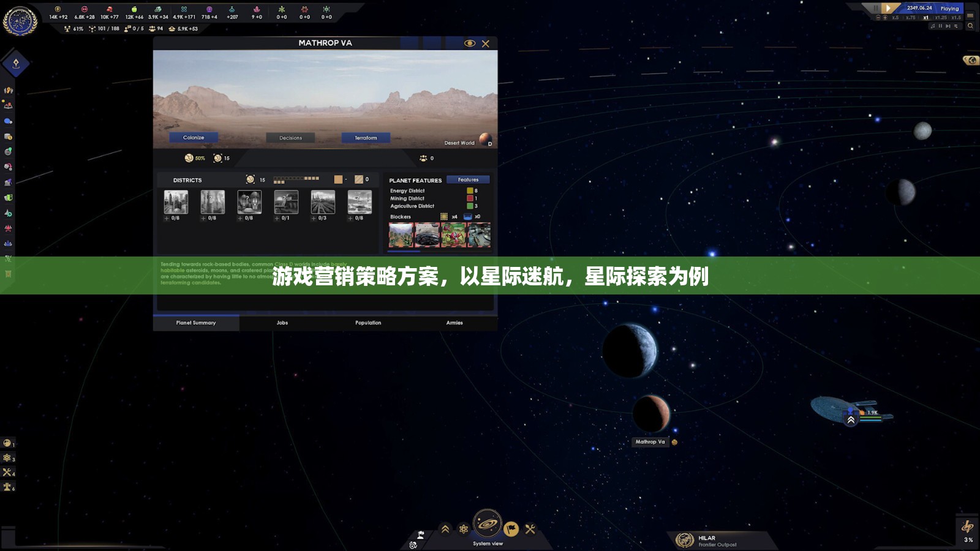Click the atom icon in bottom bar
The width and height of the screenshot is (980, 551).
coord(464,529)
